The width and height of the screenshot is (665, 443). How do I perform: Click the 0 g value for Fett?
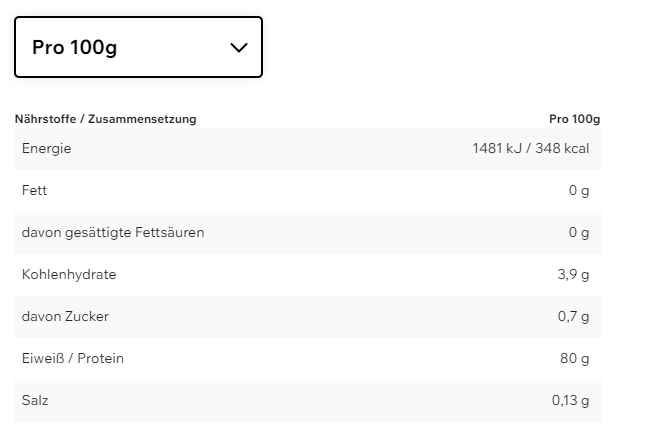578,191
